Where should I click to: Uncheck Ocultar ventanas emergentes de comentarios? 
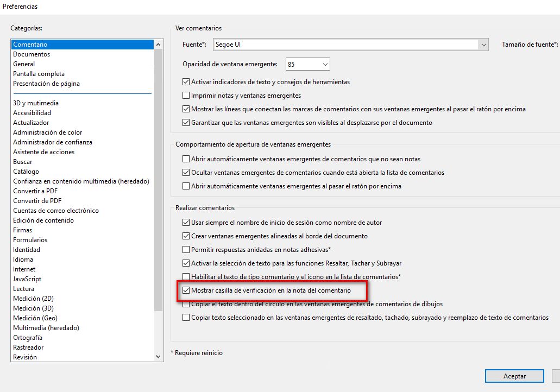(186, 172)
